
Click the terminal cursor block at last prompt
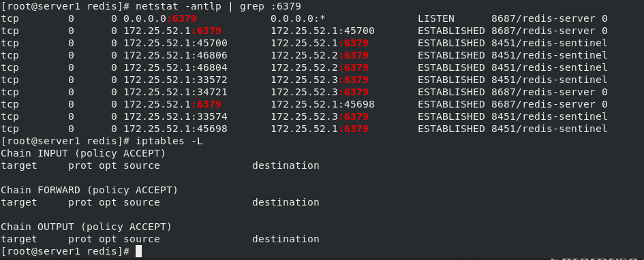point(138,251)
